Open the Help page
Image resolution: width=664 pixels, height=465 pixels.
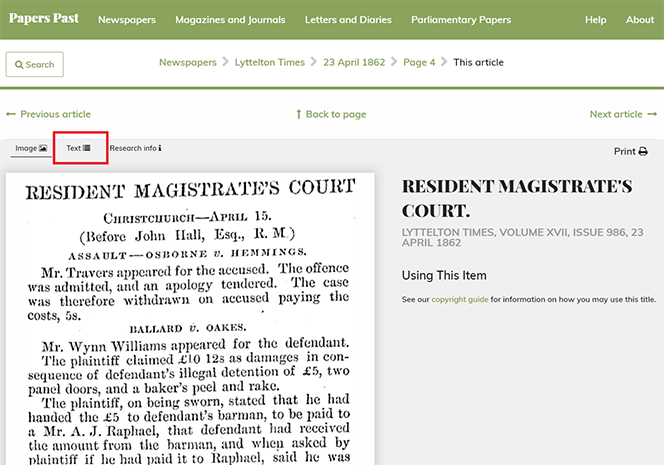coord(596,20)
